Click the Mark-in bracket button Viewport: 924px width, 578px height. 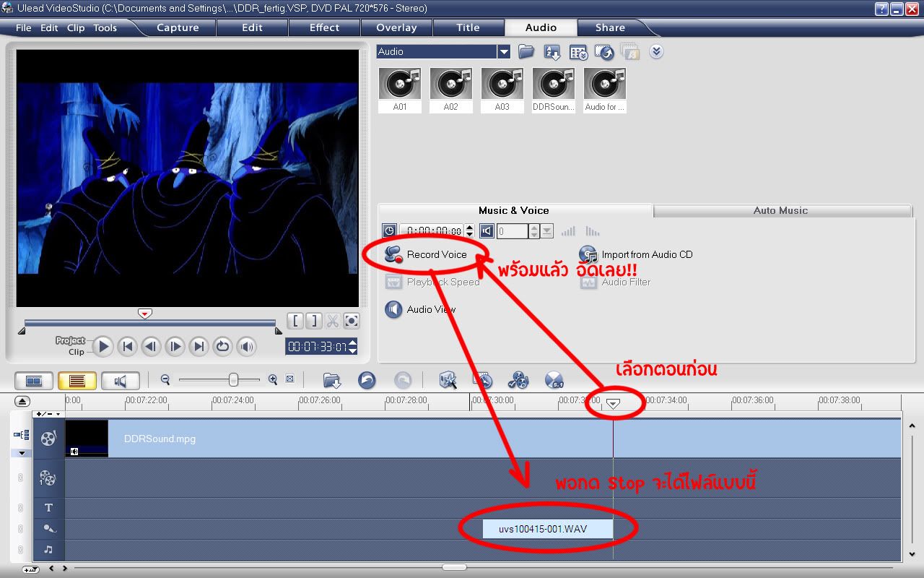[x=295, y=322]
